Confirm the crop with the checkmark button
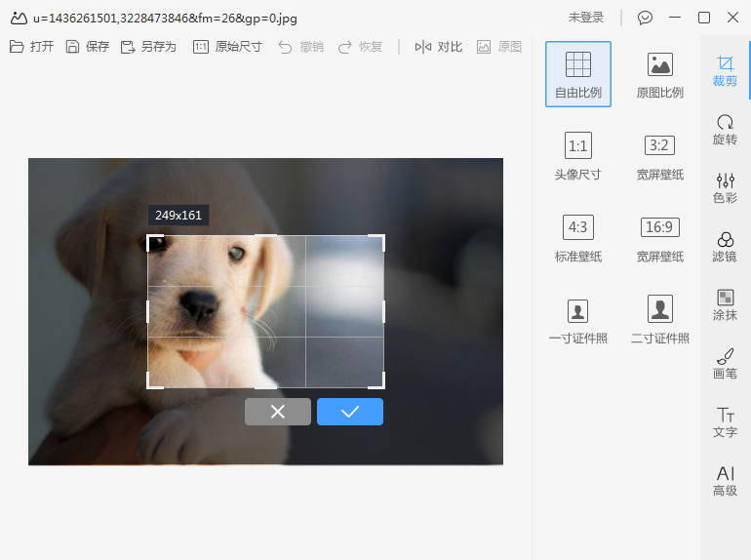This screenshot has height=560, width=751. [x=350, y=412]
